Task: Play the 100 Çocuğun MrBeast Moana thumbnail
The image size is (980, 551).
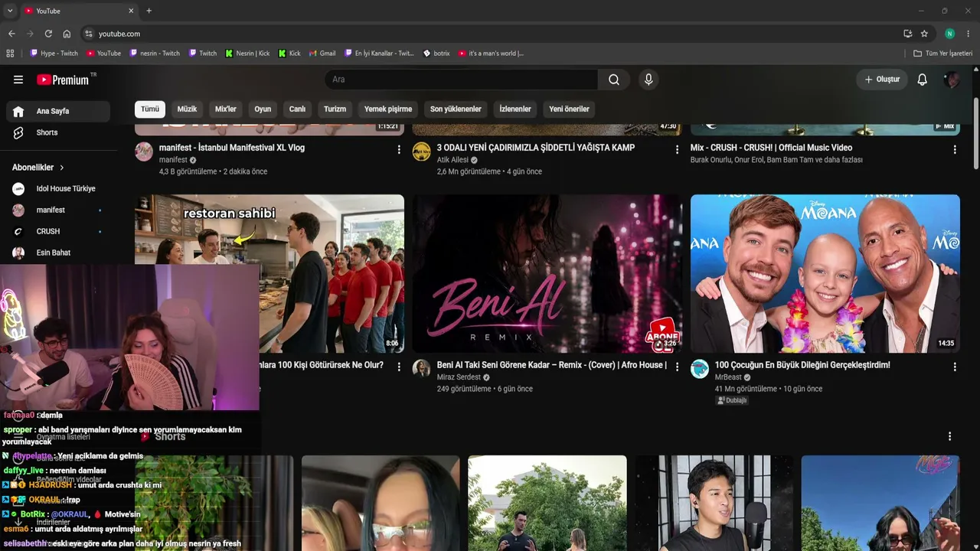Action: pyautogui.click(x=825, y=274)
